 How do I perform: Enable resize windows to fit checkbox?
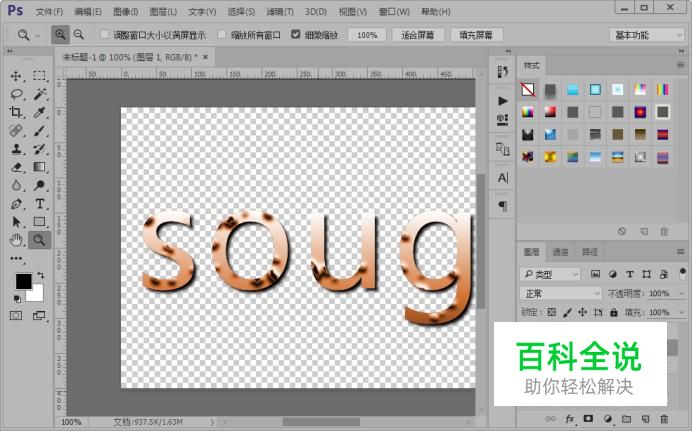point(105,34)
